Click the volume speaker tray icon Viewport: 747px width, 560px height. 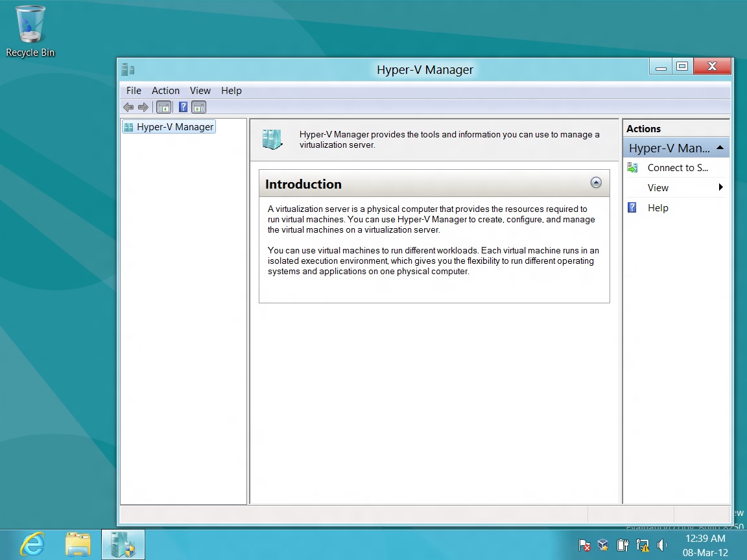(661, 544)
